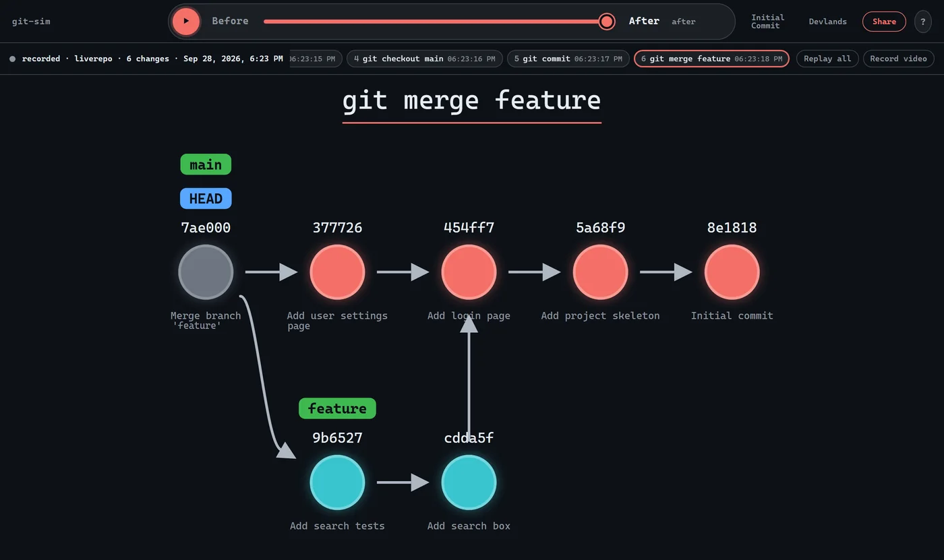Click the recorded status dot

pos(13,59)
